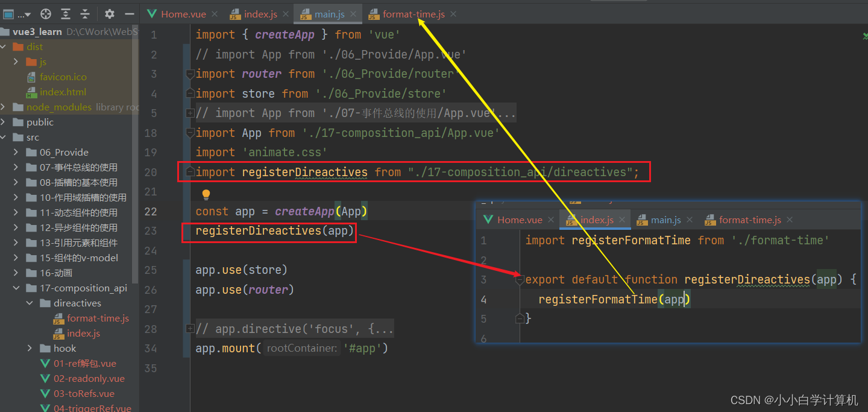The image size is (868, 412).
Task: Click the rootContainer parameter hint
Action: click(x=303, y=349)
